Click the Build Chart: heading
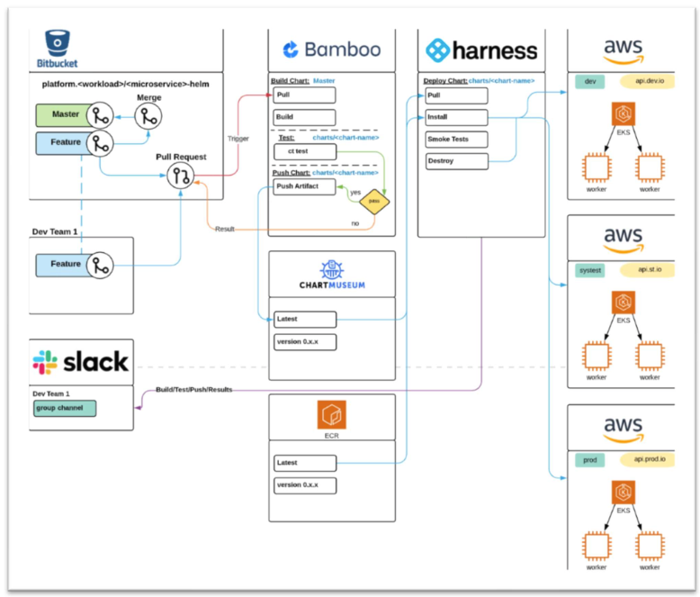 point(291,81)
